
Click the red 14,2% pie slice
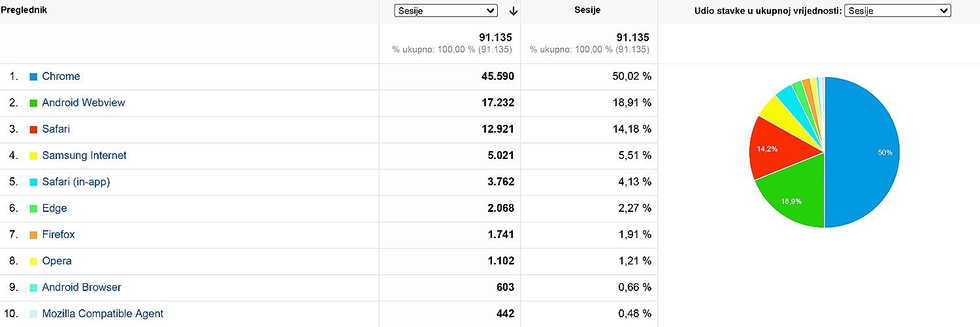pyautogui.click(x=771, y=148)
